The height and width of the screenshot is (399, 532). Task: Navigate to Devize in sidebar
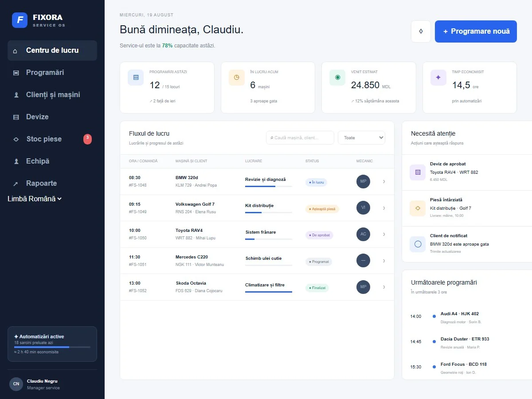click(x=52, y=117)
